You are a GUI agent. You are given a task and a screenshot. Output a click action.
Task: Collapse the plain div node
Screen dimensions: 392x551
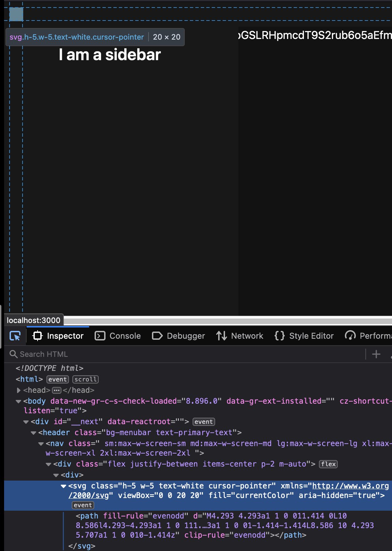(x=56, y=475)
